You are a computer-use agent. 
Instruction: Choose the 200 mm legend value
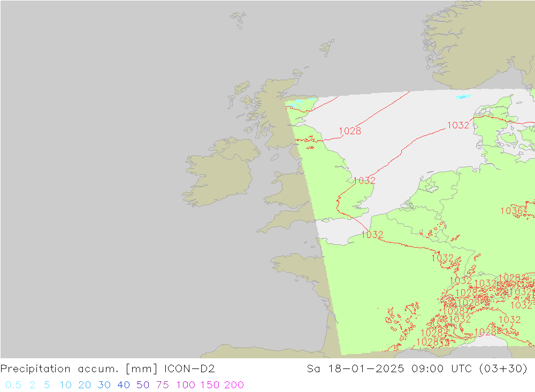pos(234,385)
